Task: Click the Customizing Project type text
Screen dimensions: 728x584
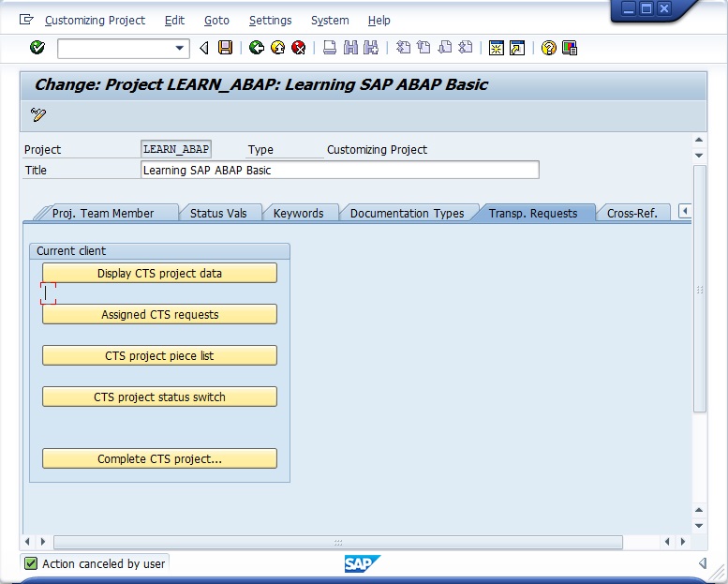Action: point(377,150)
